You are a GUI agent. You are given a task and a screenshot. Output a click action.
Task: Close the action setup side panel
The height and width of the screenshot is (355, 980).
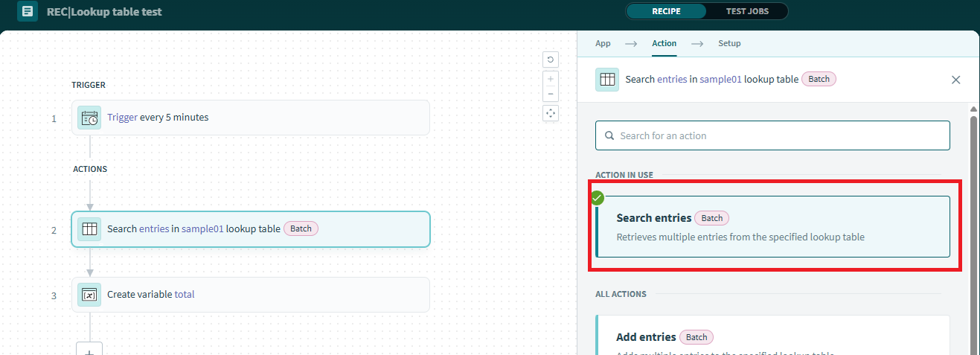click(x=956, y=80)
